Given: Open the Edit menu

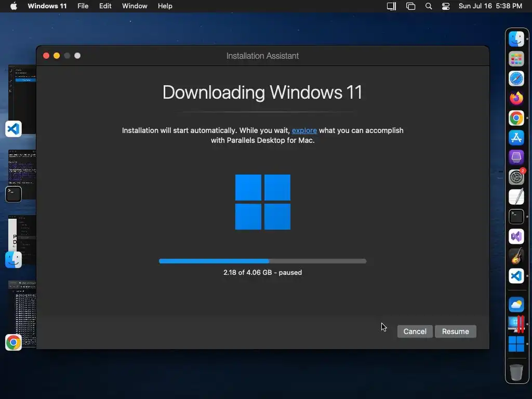Looking at the screenshot, I should click(x=105, y=6).
